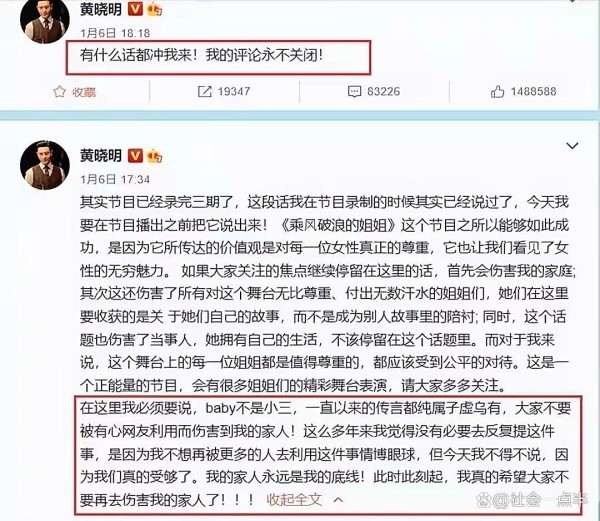The height and width of the screenshot is (521, 600).
Task: Click the top post profile avatar
Action: [x=45, y=18]
